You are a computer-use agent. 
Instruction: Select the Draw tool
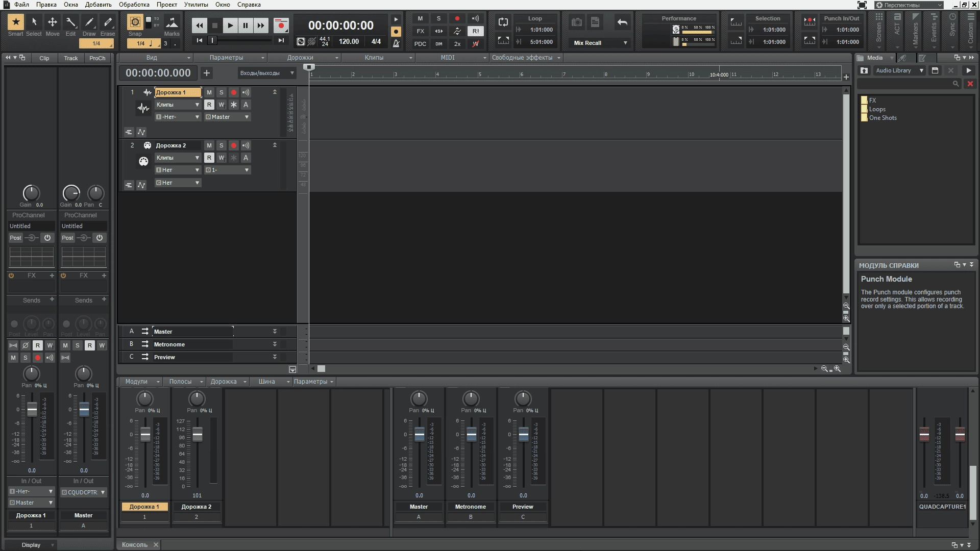(x=89, y=22)
